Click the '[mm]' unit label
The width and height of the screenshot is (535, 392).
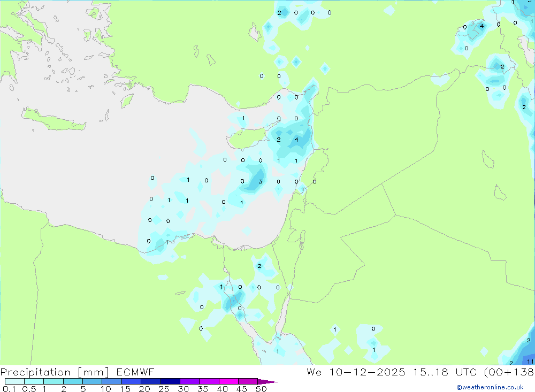click(x=93, y=372)
